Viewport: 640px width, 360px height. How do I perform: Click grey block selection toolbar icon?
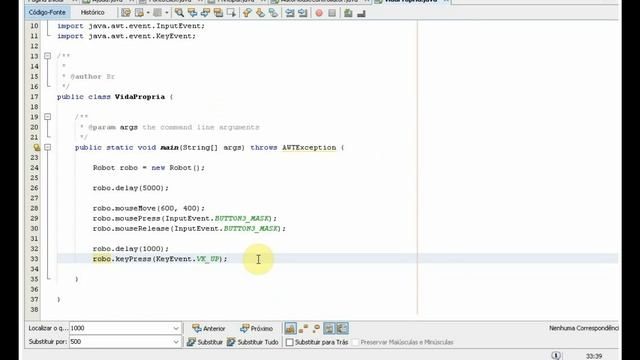(158, 13)
